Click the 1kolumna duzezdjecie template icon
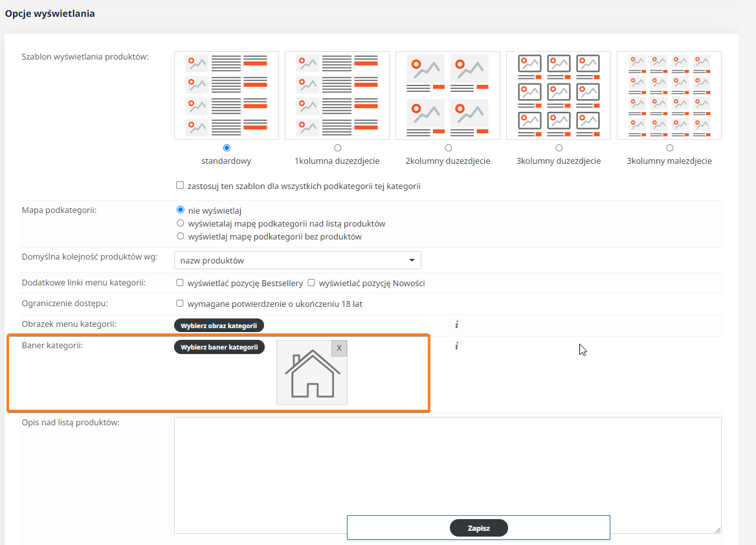The height and width of the screenshot is (545, 756). pos(337,95)
